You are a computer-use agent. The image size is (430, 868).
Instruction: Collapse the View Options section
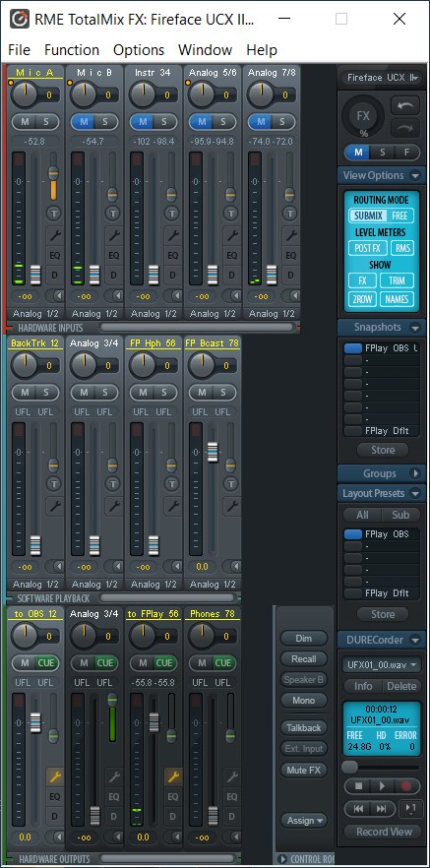tap(415, 175)
